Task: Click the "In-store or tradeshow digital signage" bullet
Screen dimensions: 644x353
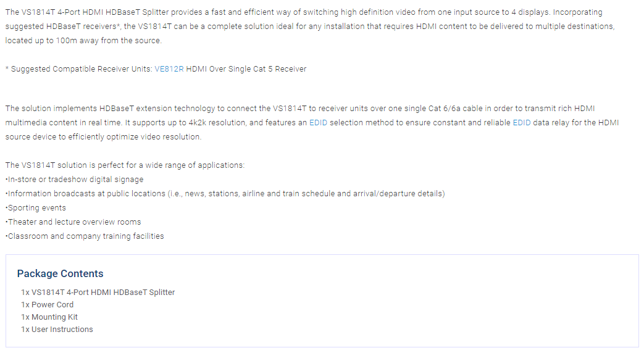Action: (x=75, y=180)
